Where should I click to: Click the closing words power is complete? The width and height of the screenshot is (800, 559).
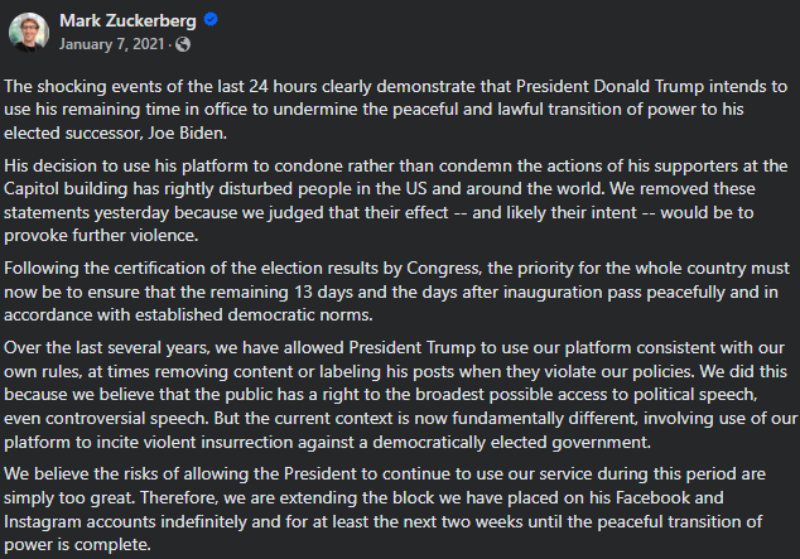coord(77,545)
